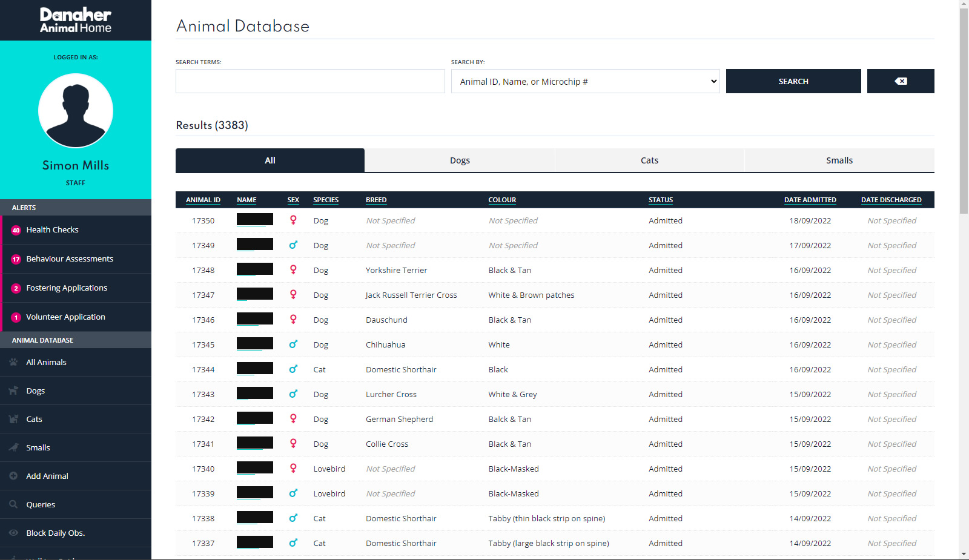This screenshot has width=969, height=560.
Task: Click the eye icon beside Block Daily Obs.
Action: tap(13, 533)
